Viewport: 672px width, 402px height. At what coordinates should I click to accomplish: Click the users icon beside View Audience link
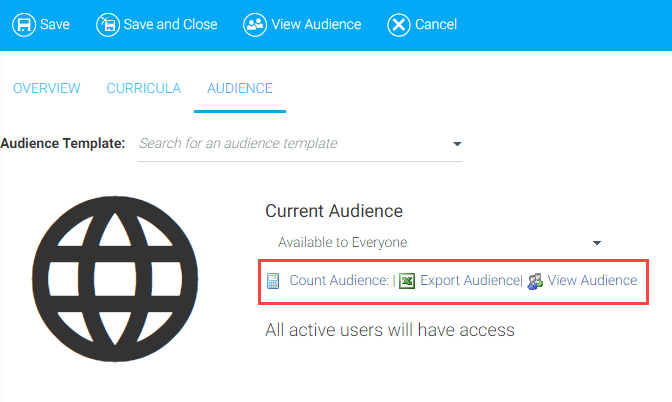pos(535,281)
